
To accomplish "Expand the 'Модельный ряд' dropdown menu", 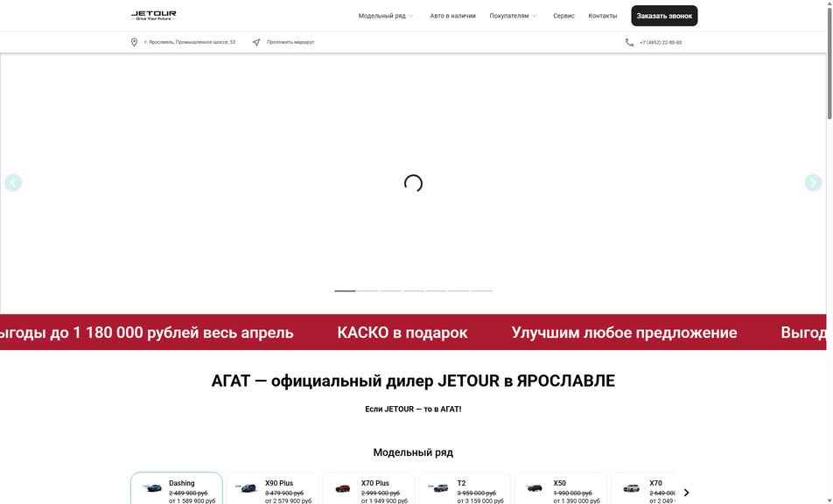I will click(386, 16).
